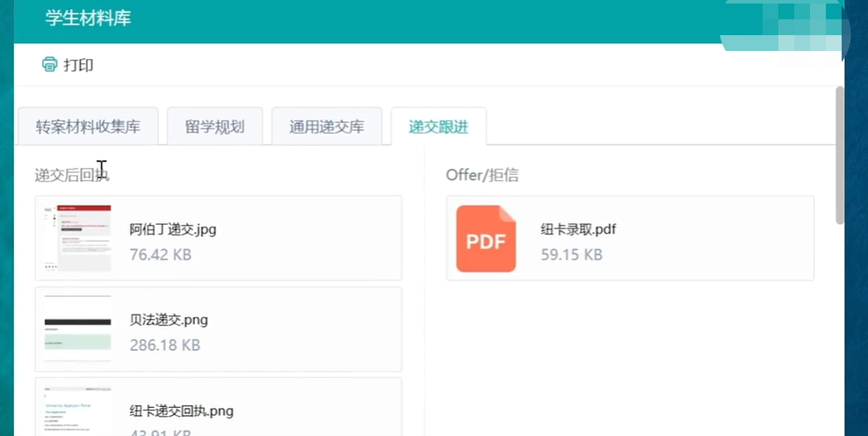This screenshot has height=436, width=868.
Task: Switch to the 转案材料收集库 tab
Action: pos(87,127)
